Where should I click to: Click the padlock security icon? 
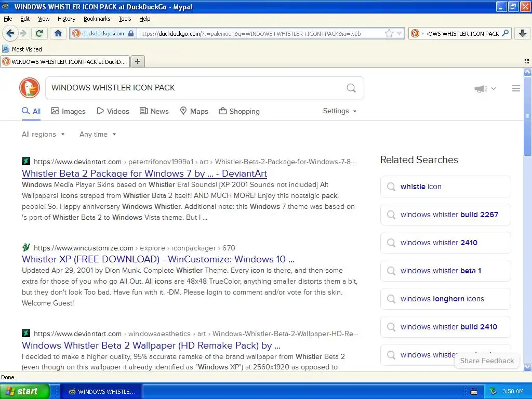tap(131, 34)
